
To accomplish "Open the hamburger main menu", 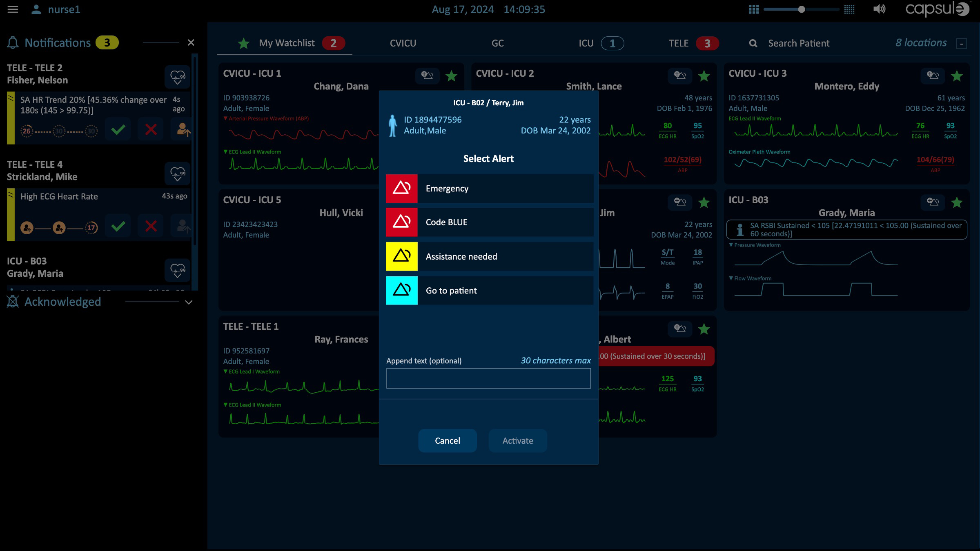I will [x=13, y=9].
